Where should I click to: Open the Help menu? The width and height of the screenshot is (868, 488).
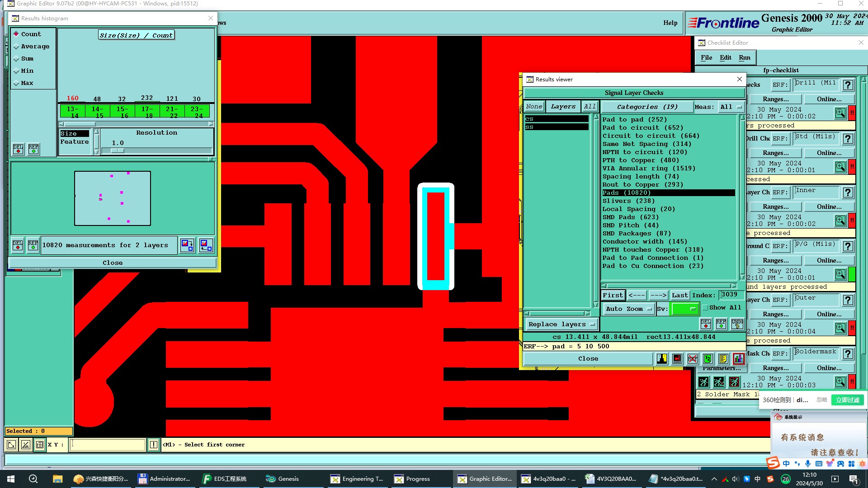pyautogui.click(x=670, y=23)
